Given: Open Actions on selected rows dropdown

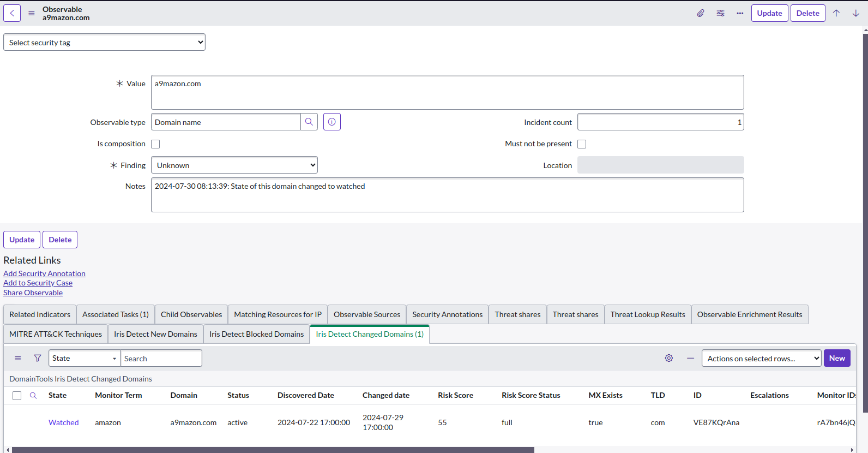Looking at the screenshot, I should pyautogui.click(x=761, y=358).
